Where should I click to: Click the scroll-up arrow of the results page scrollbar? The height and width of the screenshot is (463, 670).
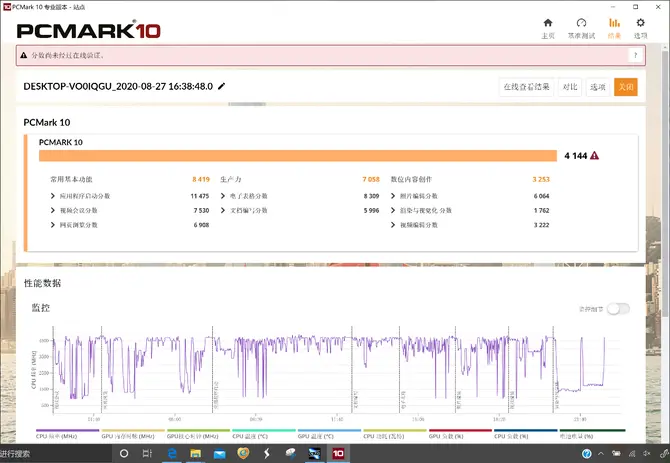pyautogui.click(x=666, y=46)
